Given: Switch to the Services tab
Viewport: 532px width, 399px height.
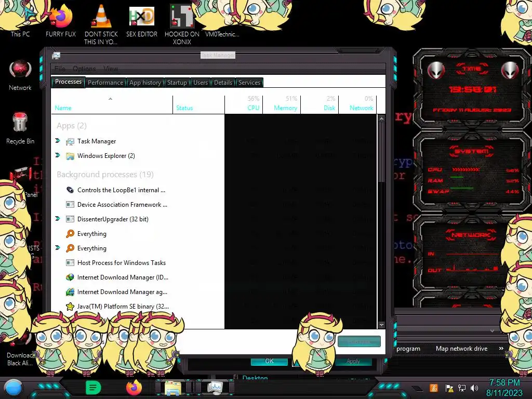Looking at the screenshot, I should click(x=249, y=83).
